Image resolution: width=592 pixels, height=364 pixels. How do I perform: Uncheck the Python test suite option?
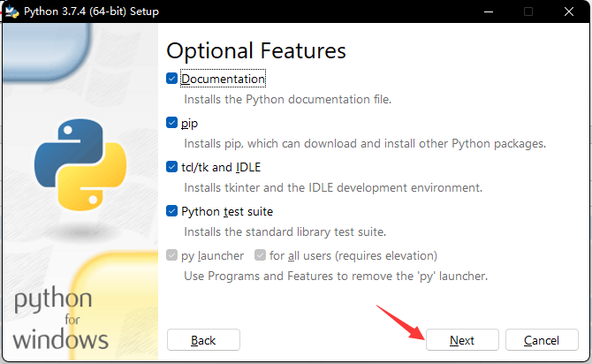172,211
